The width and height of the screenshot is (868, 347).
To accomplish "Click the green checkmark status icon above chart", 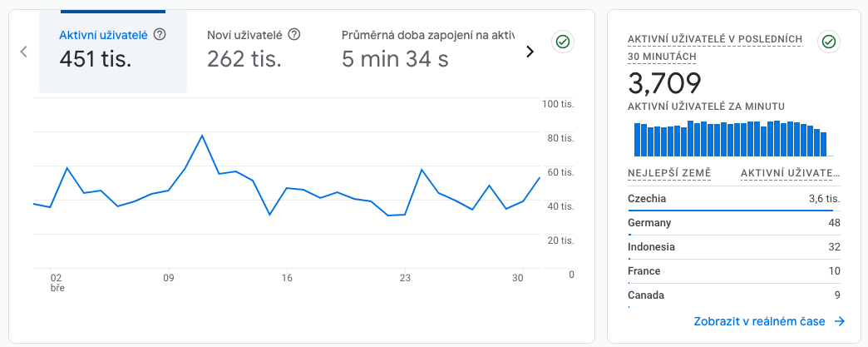I will point(563,42).
